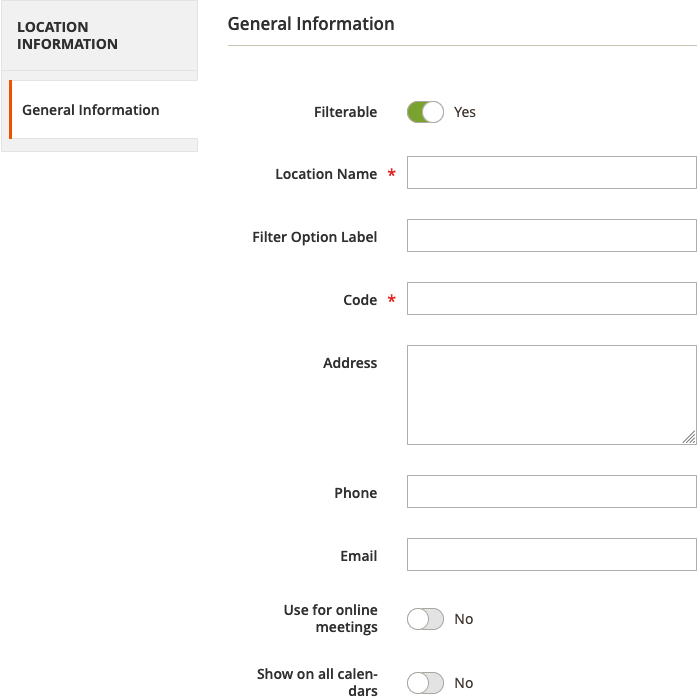This screenshot has width=697, height=698.
Task: Click the Location Name label text
Action: (x=326, y=174)
